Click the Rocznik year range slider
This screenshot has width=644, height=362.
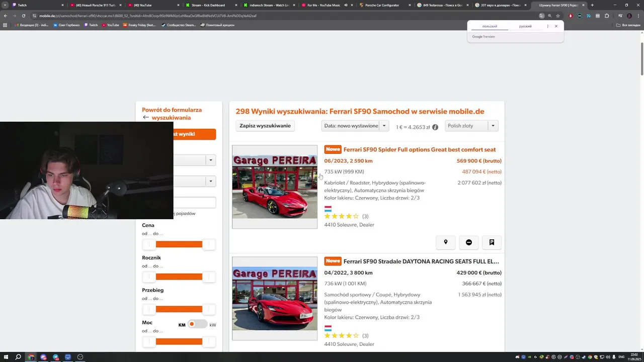click(179, 277)
